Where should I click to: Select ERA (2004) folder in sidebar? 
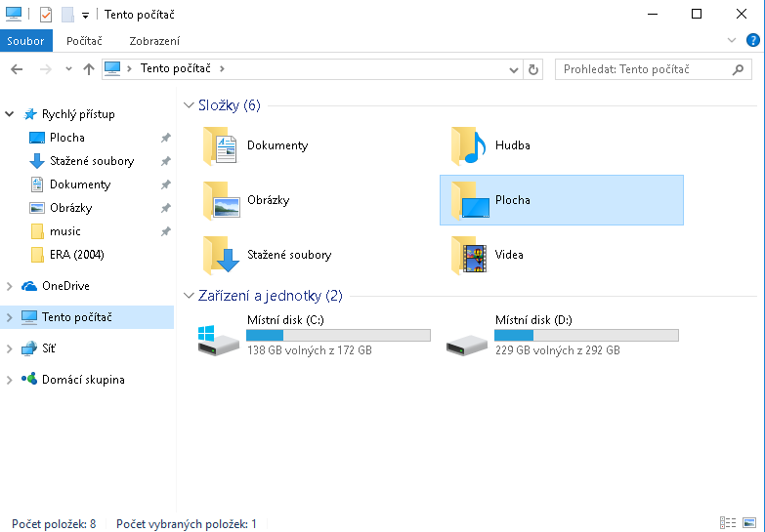click(76, 255)
